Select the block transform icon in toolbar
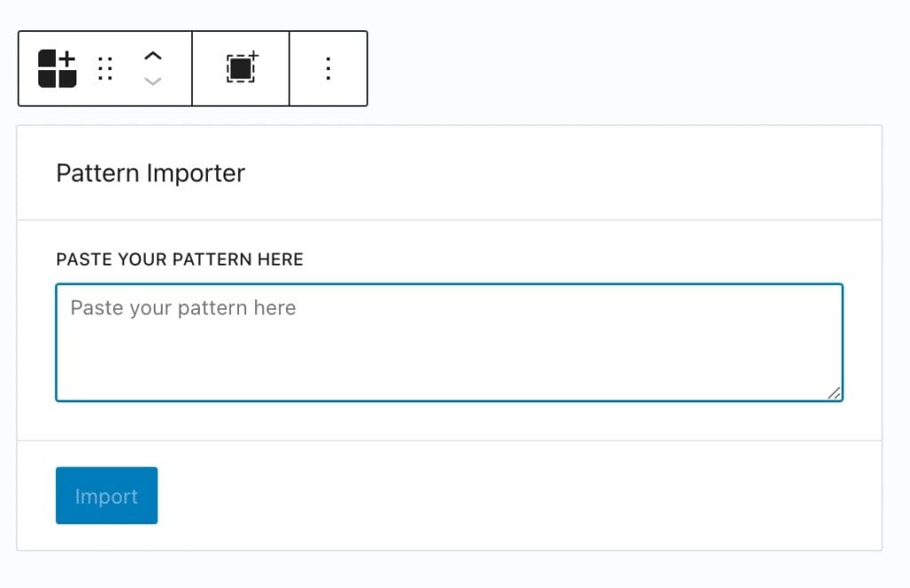 coord(241,68)
